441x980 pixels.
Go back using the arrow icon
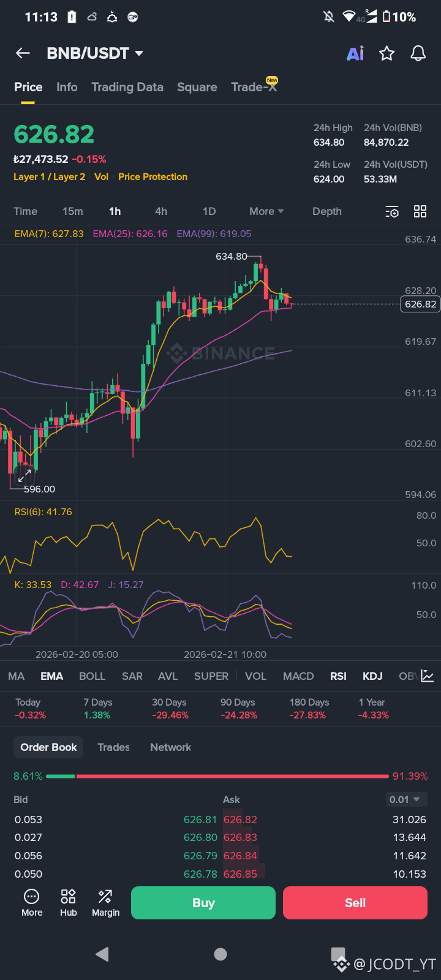pyautogui.click(x=23, y=53)
